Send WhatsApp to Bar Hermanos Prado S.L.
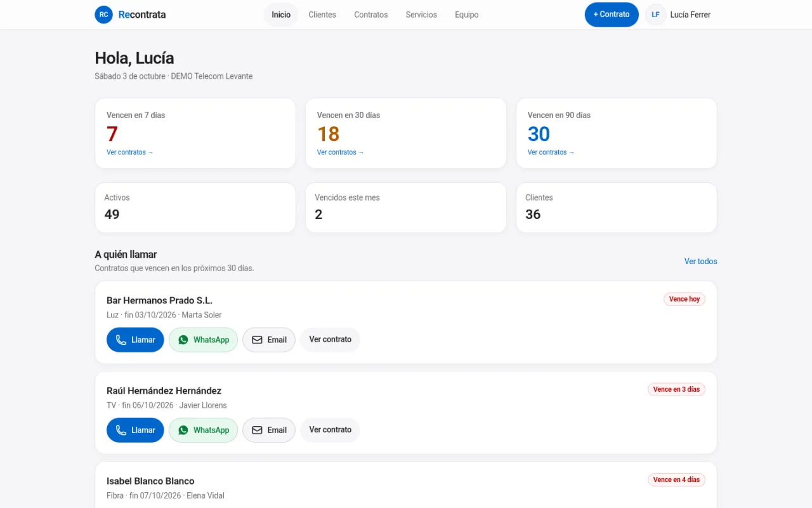The height and width of the screenshot is (508, 812). (203, 340)
